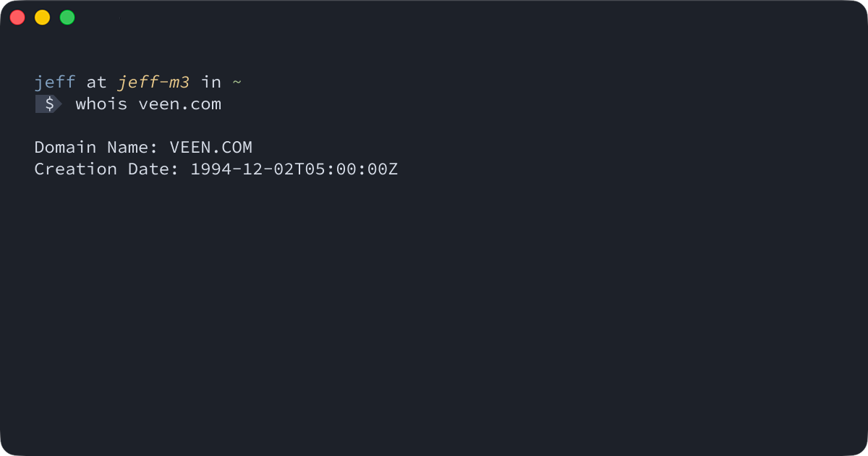Click the whois command word
The width and height of the screenshot is (868, 456).
coord(101,104)
